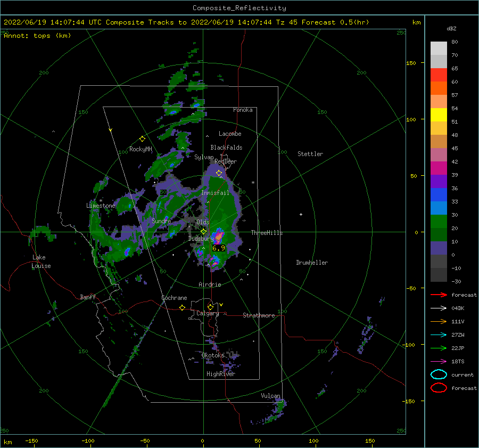Click the cyan current ellipse legend symbol
This screenshot has height=448, width=479.
(x=439, y=374)
